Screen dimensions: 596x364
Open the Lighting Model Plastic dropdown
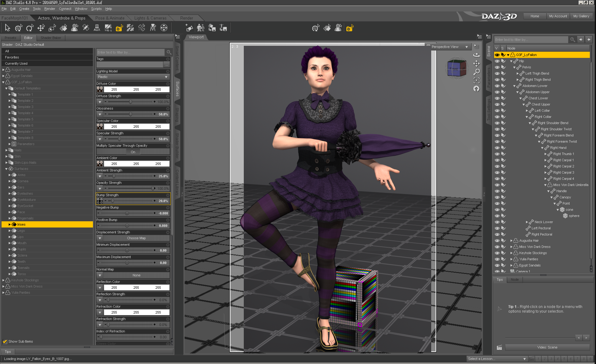click(x=133, y=77)
